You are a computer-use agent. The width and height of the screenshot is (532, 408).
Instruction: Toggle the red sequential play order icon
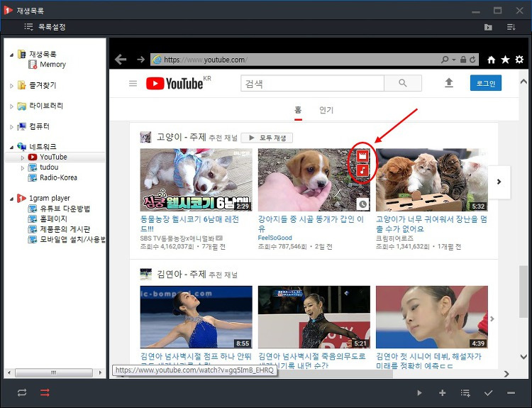point(45,392)
